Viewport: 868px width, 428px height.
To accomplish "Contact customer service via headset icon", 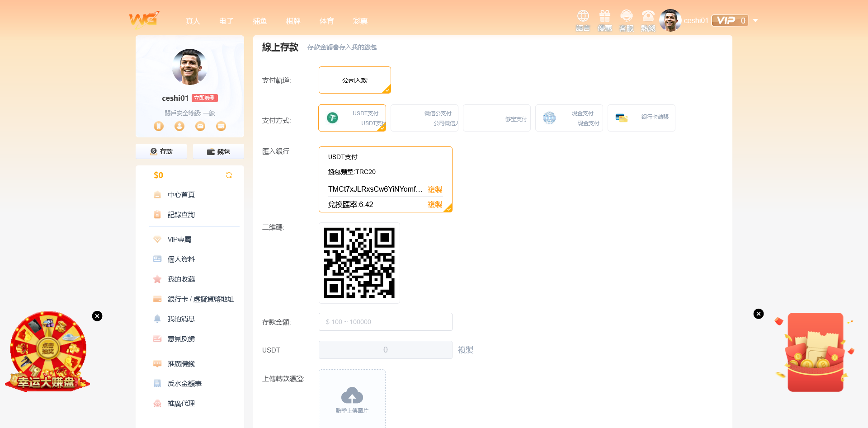I will tap(626, 17).
